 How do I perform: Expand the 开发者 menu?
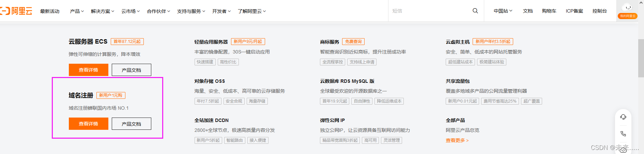pos(221,11)
